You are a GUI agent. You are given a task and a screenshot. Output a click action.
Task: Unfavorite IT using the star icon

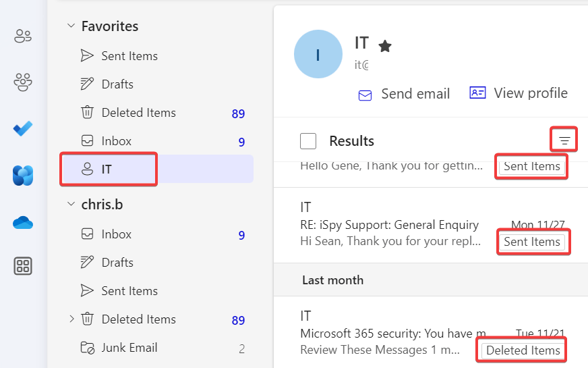[x=385, y=46]
